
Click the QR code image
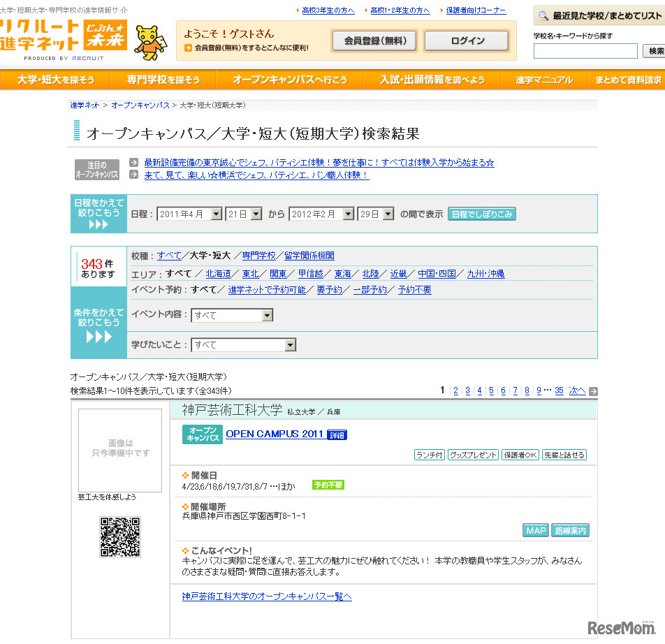click(119, 538)
